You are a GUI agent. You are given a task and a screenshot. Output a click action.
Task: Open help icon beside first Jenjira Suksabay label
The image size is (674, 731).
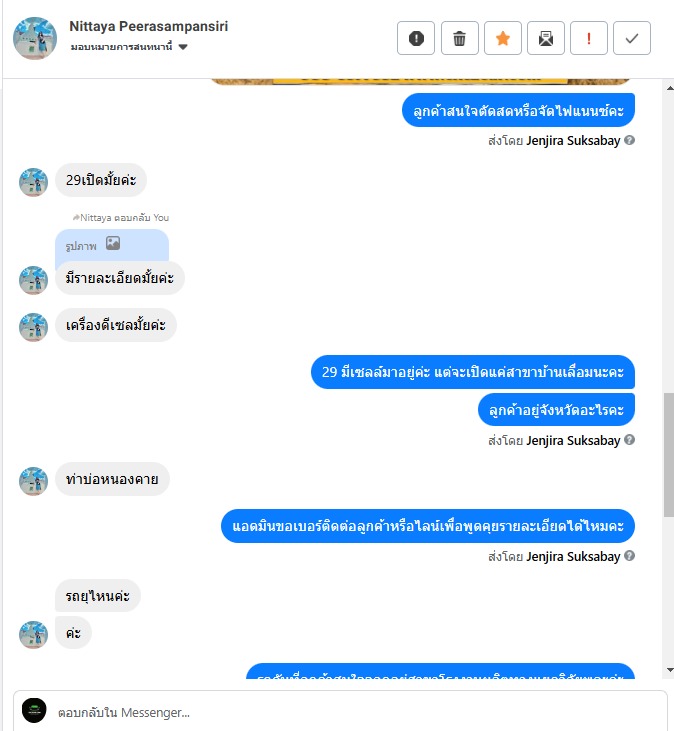[629, 140]
